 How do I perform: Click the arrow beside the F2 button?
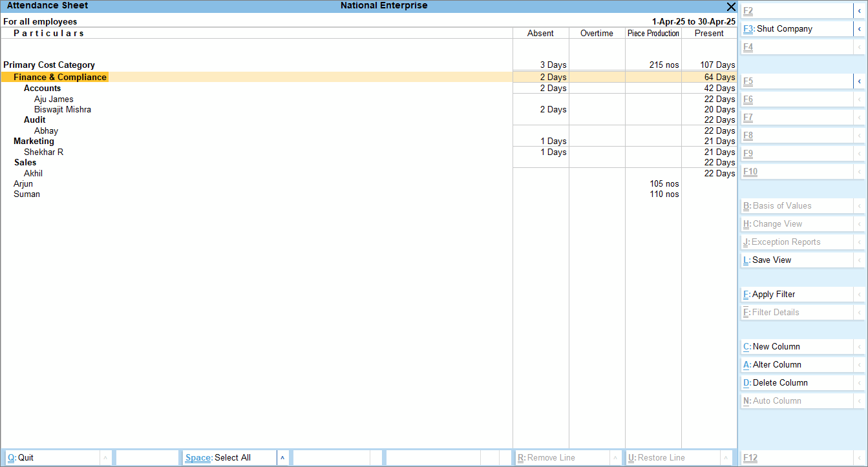pyautogui.click(x=860, y=11)
